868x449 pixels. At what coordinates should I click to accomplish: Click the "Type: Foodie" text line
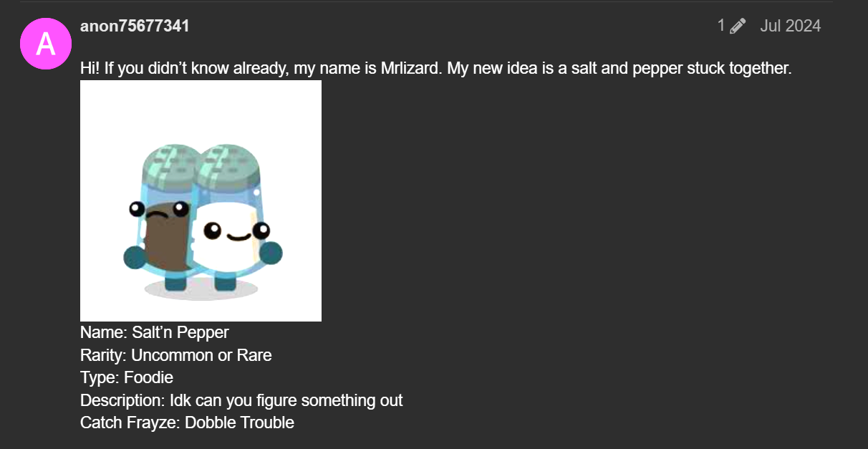coord(127,377)
